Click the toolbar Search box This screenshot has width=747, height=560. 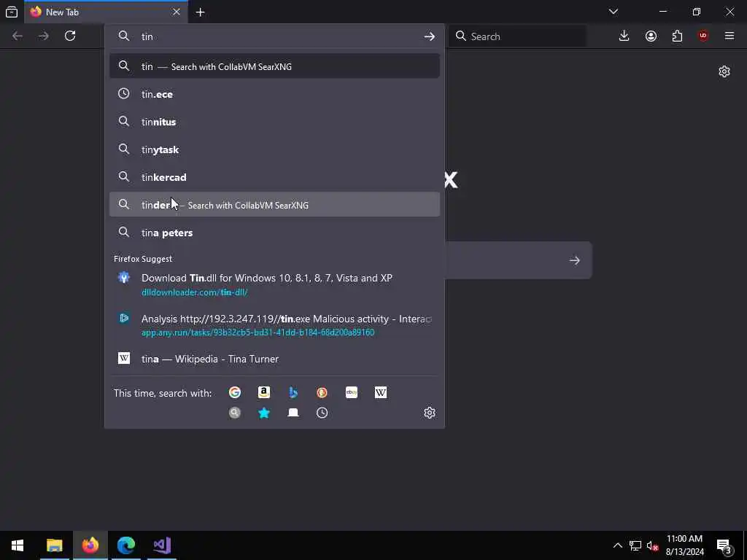(518, 36)
